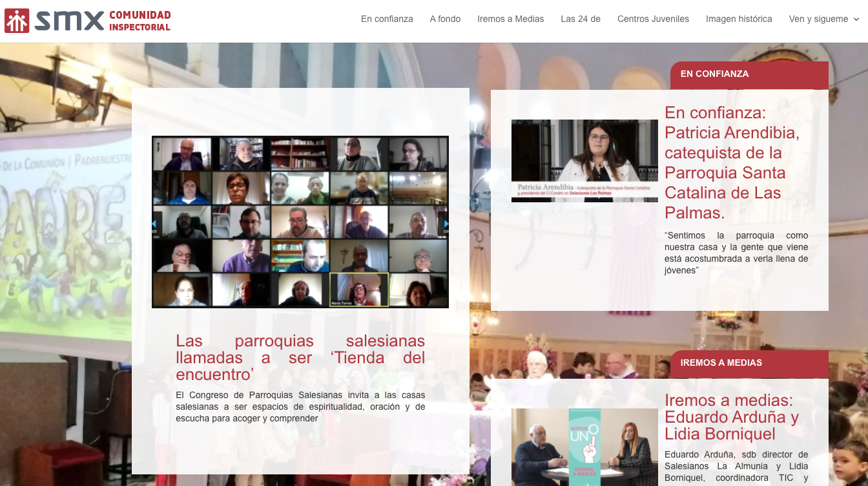The image size is (868, 486).
Task: Open 'En confianza: Patricia Arendibia' headline
Action: [732, 162]
